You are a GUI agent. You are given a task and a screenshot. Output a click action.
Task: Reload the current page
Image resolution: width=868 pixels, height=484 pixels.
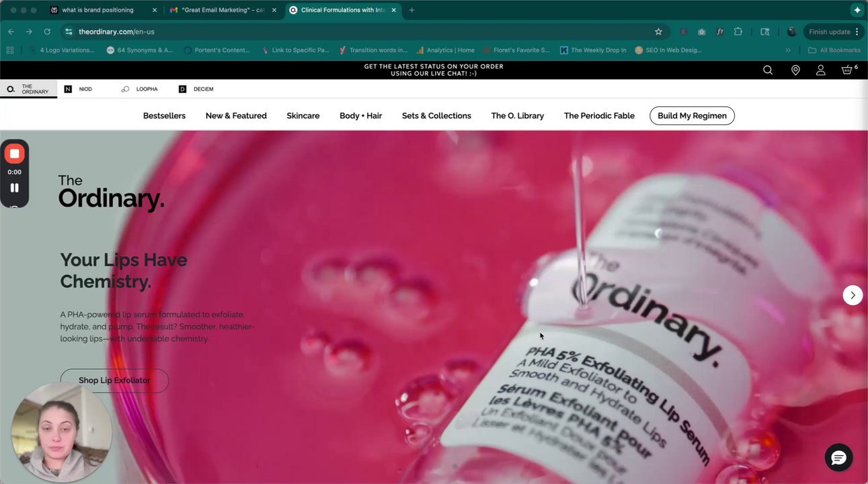[47, 32]
